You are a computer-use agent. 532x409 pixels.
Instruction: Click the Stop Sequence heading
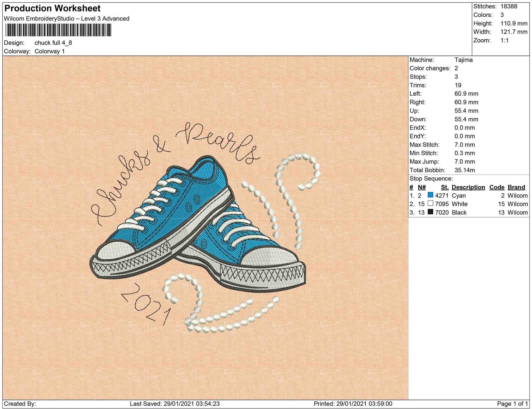(x=431, y=179)
